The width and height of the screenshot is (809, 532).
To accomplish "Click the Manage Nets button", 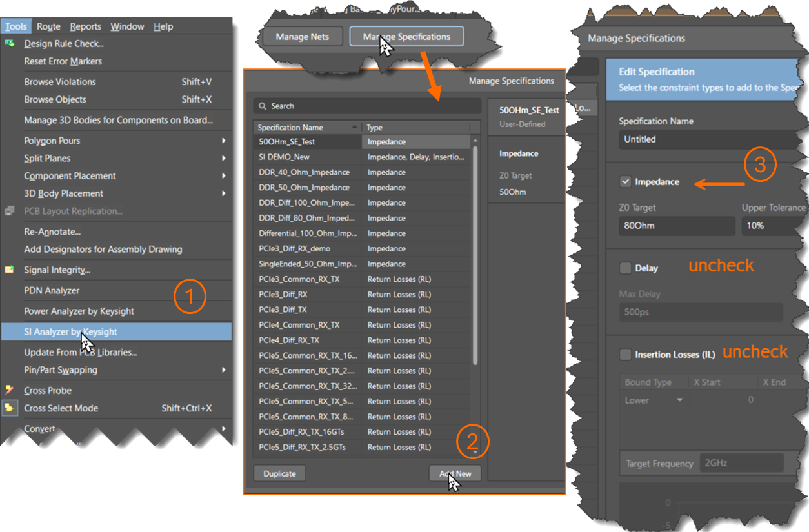I will pyautogui.click(x=302, y=37).
